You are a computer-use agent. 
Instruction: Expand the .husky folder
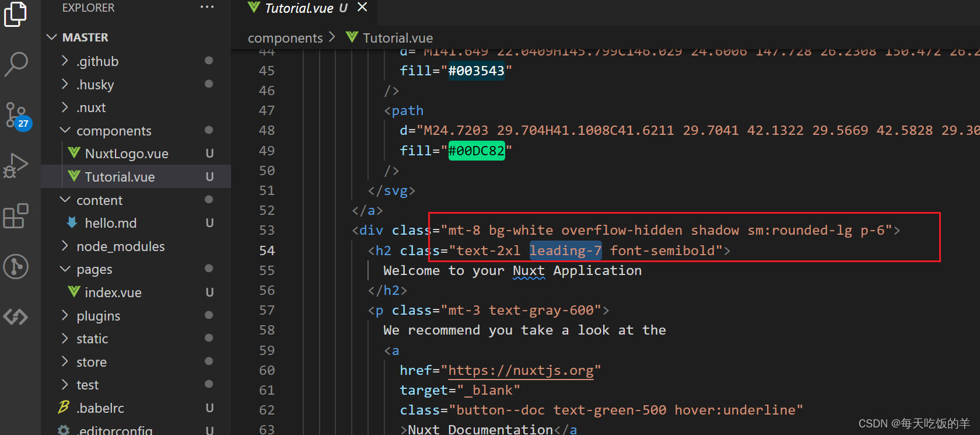pos(65,84)
